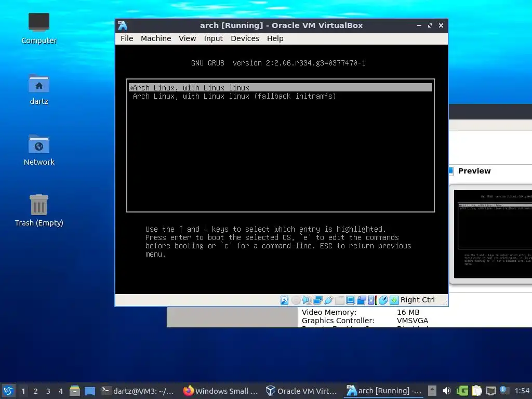Click the VirtualBox icon in the window title bar

point(123,25)
